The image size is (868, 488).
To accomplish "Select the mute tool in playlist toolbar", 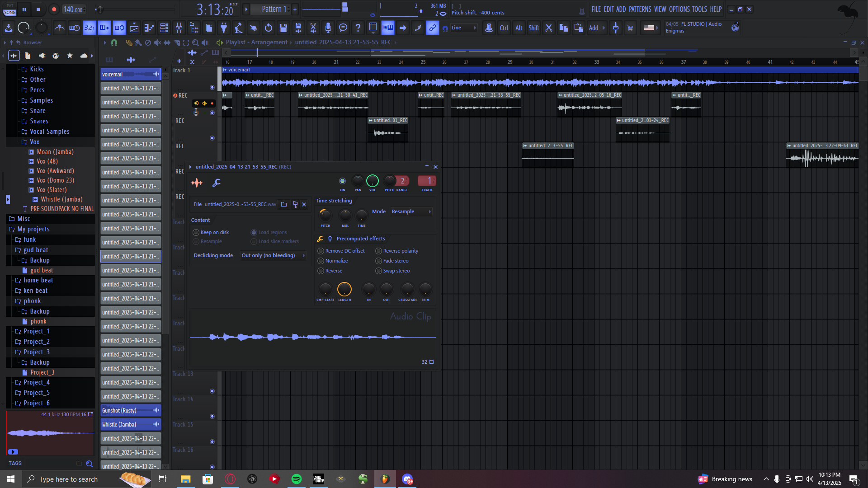I will [157, 42].
